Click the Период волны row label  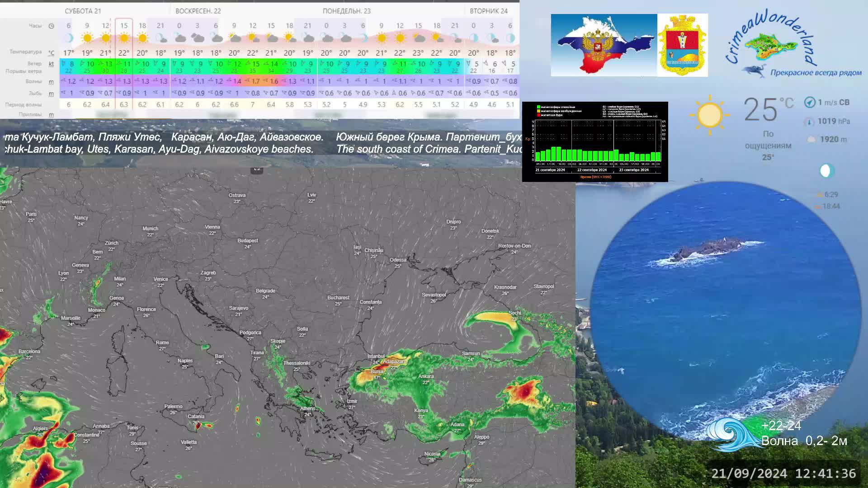pyautogui.click(x=24, y=104)
